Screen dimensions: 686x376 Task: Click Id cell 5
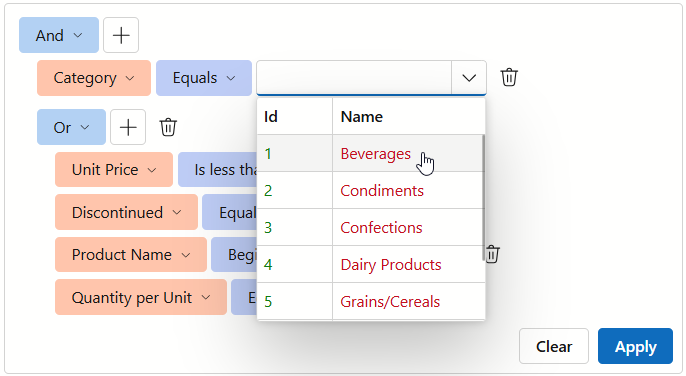[x=294, y=302]
